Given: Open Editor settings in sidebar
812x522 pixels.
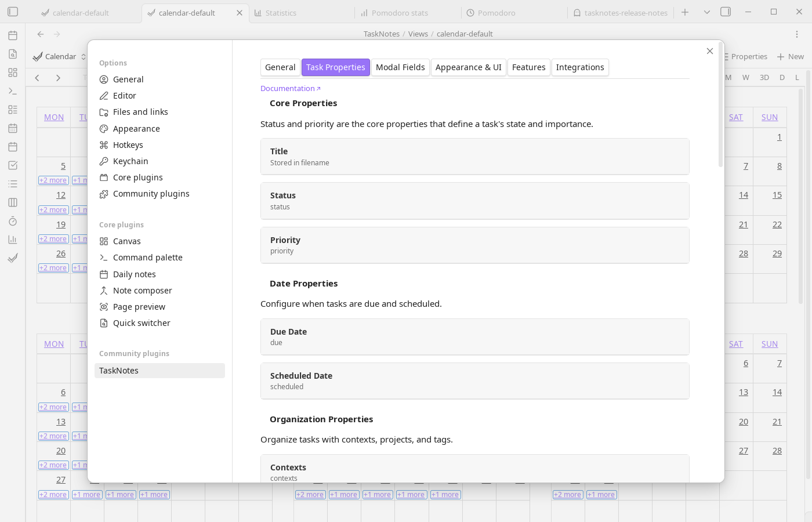Looking at the screenshot, I should [x=159, y=96].
